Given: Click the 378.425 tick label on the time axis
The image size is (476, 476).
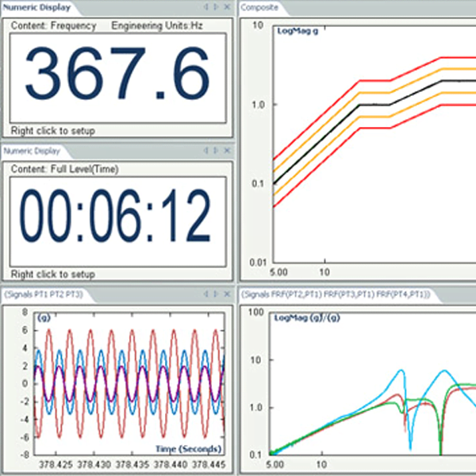Looking at the screenshot, I should 56,464.
